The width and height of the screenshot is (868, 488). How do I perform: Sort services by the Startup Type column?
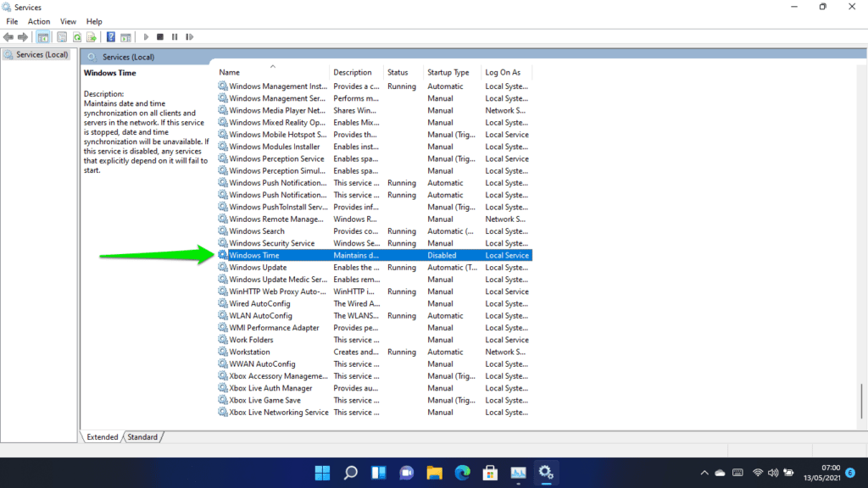(x=450, y=72)
